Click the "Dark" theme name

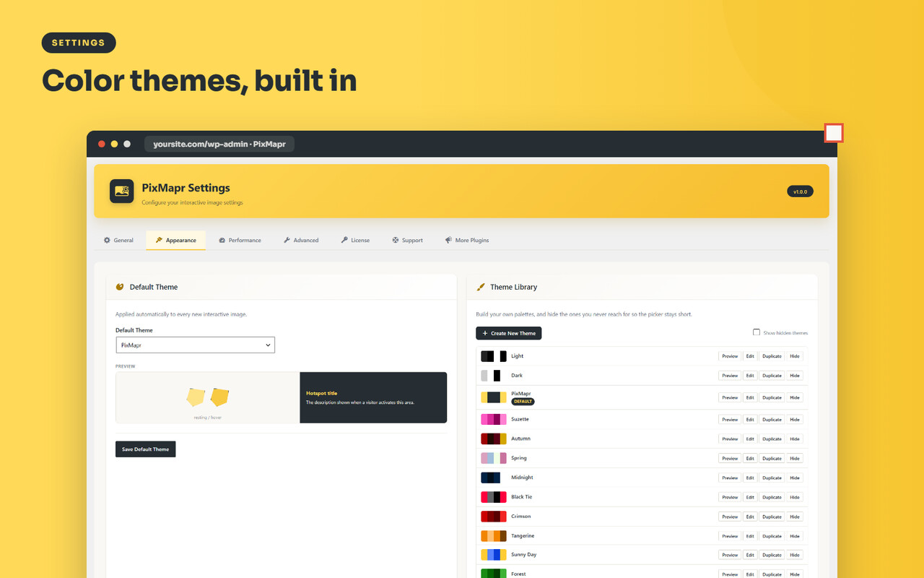tap(517, 376)
